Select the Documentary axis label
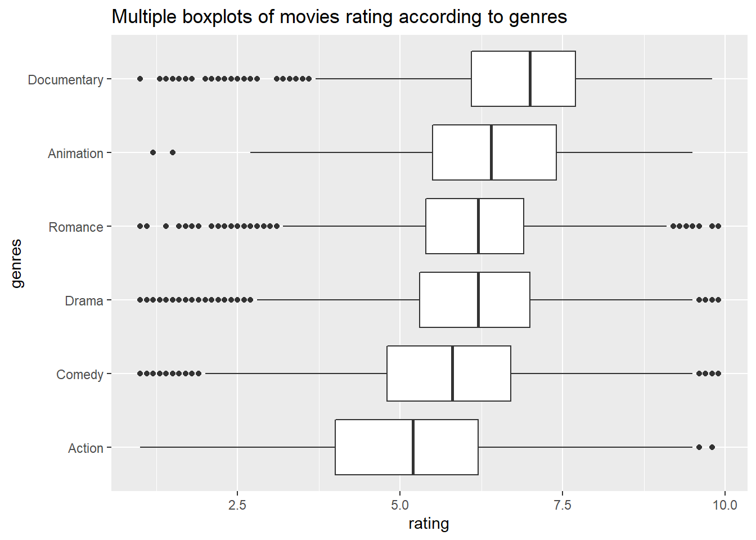This screenshot has width=756, height=540. click(x=66, y=80)
